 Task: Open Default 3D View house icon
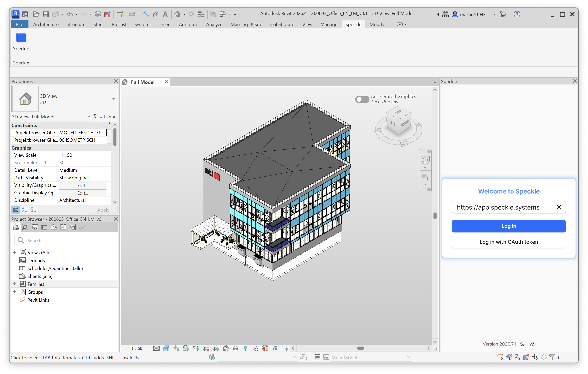177,14
